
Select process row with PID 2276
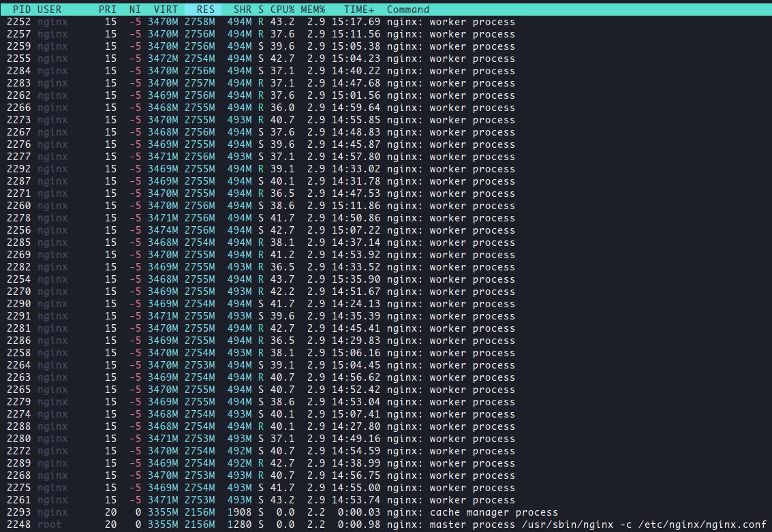coord(386,144)
